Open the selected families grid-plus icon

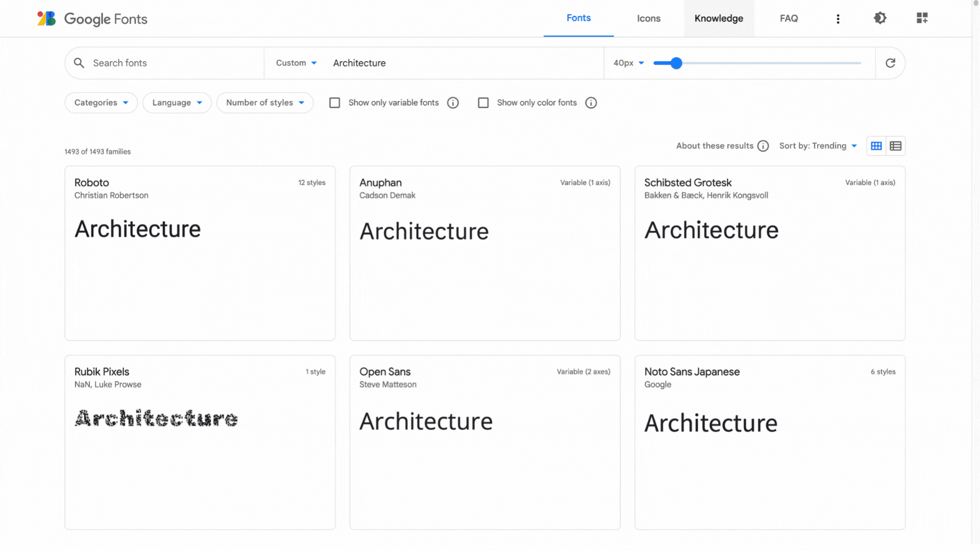922,18
